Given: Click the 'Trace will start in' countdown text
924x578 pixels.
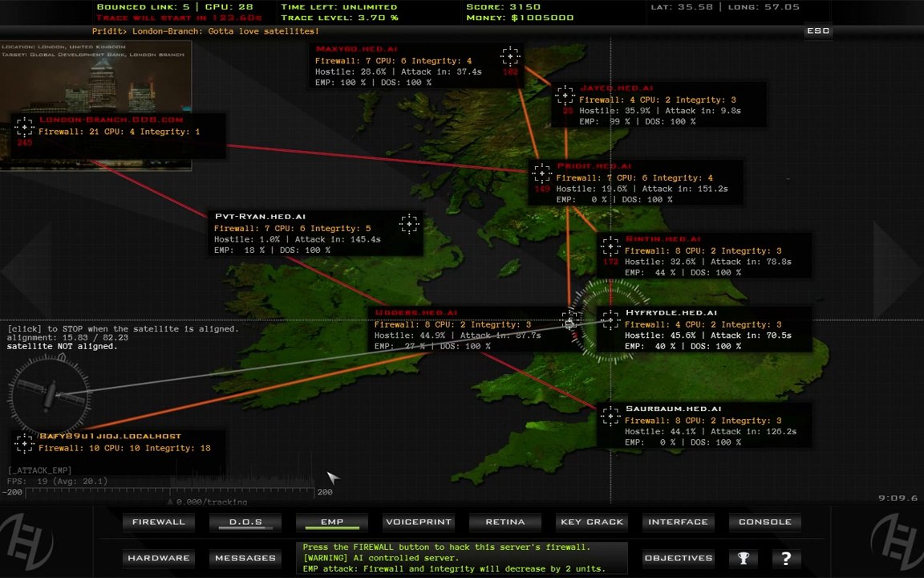Looking at the screenshot, I should pyautogui.click(x=179, y=18).
